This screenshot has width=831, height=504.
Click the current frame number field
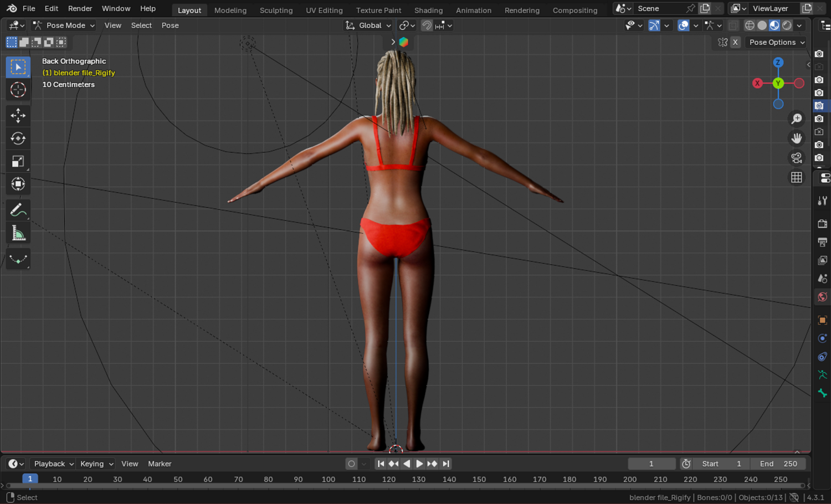pos(652,464)
